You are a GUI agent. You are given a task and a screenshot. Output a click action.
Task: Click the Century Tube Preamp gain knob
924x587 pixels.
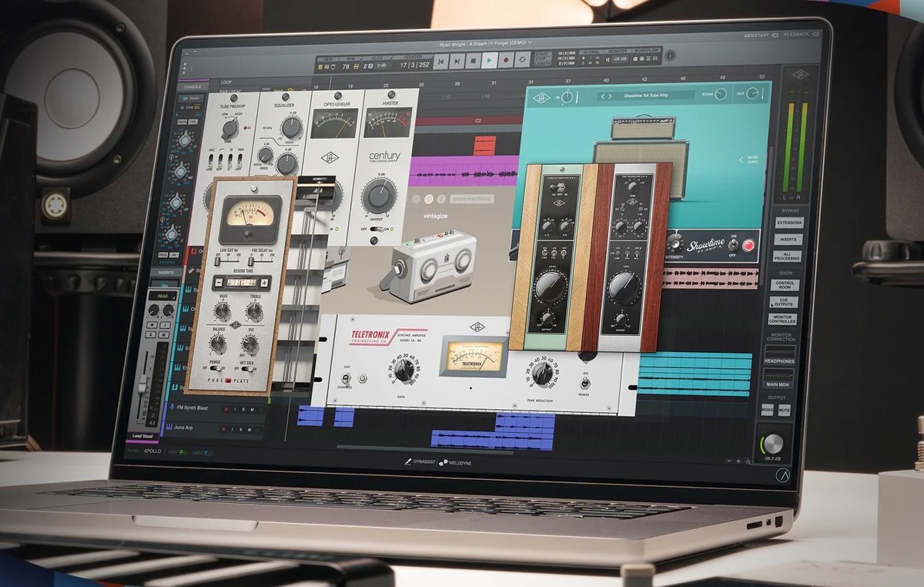coord(230,129)
